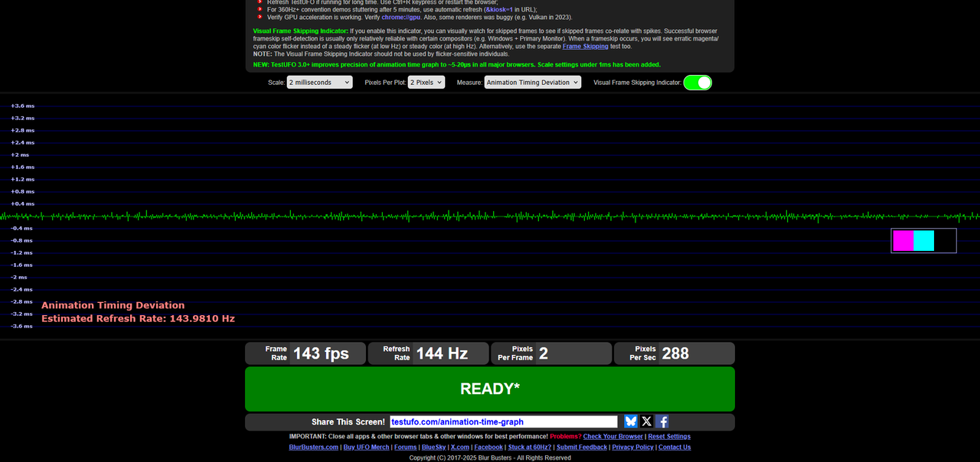Click the -3.6 ms axis label

(22, 326)
